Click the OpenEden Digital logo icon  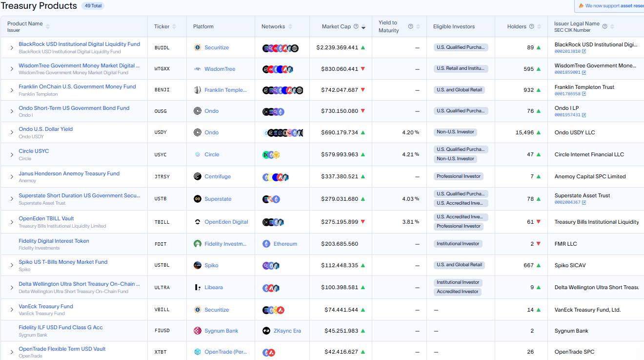198,222
